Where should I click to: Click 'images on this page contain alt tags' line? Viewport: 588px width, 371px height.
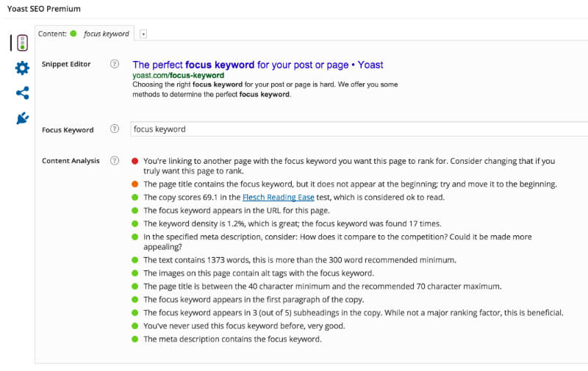click(x=259, y=273)
